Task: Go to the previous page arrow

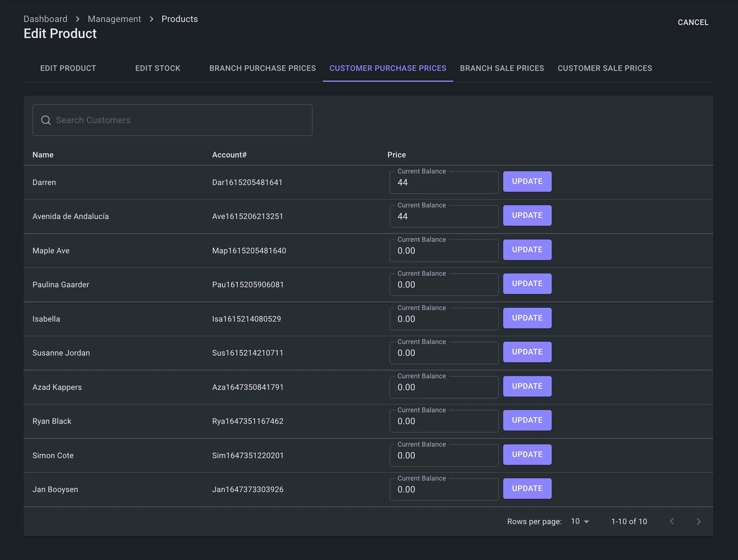Action: (672, 522)
